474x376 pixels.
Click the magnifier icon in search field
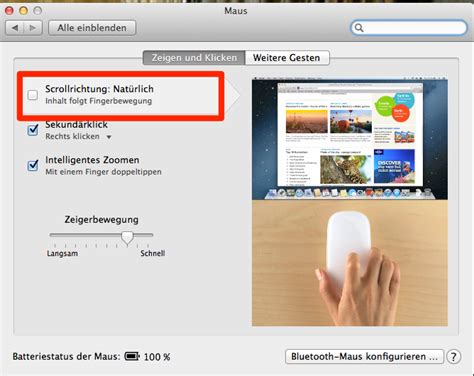[359, 28]
